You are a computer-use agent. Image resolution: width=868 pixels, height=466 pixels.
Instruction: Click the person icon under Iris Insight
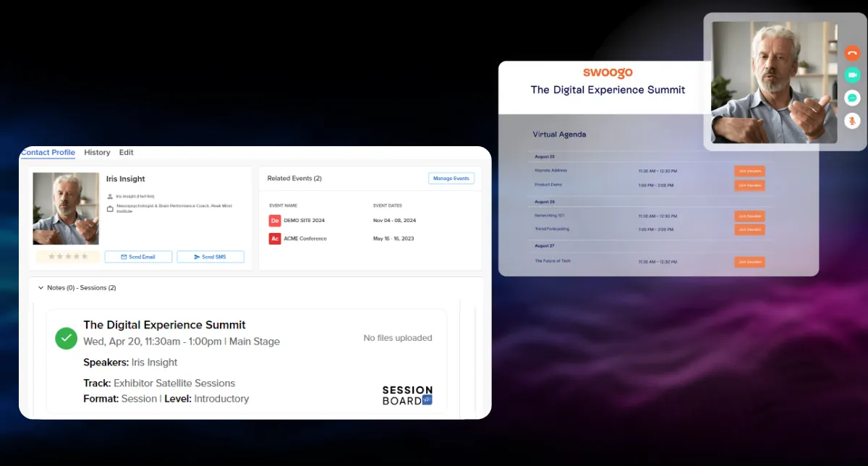(110, 196)
